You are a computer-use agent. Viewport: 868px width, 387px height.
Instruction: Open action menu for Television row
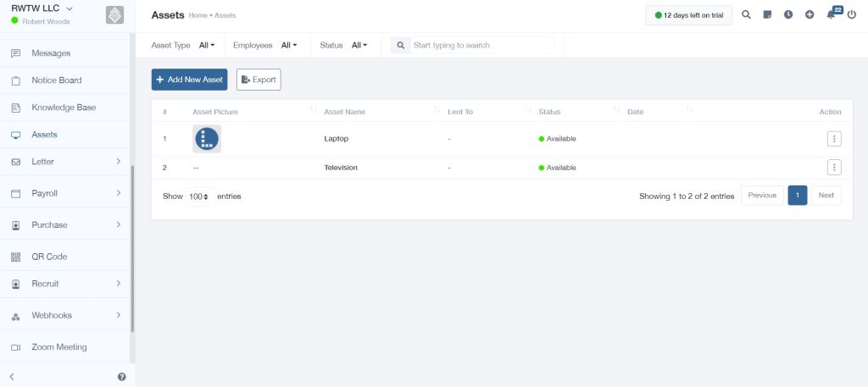tap(834, 167)
